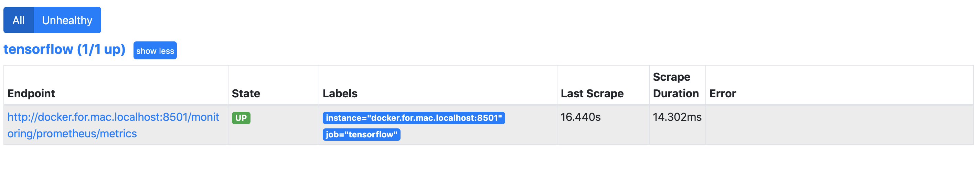Viewport: 980px width, 185px height.
Task: Select the 16.440s last scrape value
Action: tap(580, 117)
